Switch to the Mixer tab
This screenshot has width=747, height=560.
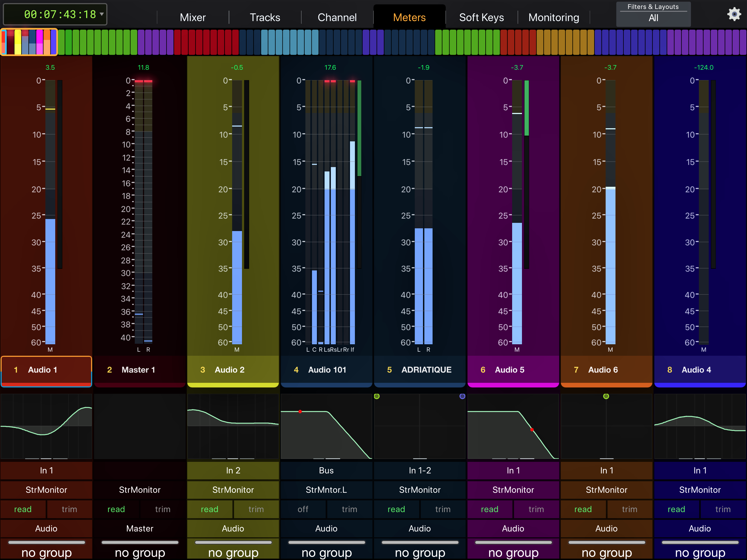click(x=192, y=17)
